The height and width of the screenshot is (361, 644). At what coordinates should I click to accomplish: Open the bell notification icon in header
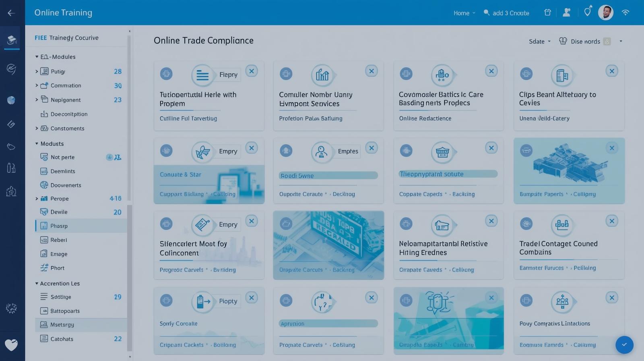click(588, 12)
